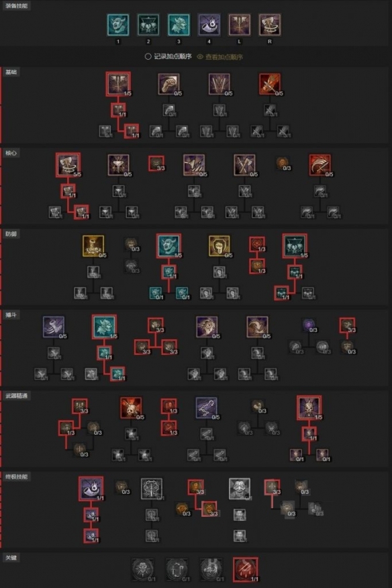
Task: Select equipped skill slot 1 icon
Action: coord(118,25)
